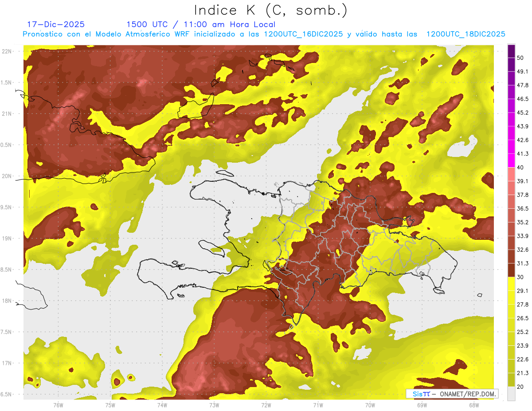Pick legend value "31.3"
The width and height of the screenshot is (532, 411).
522,263
